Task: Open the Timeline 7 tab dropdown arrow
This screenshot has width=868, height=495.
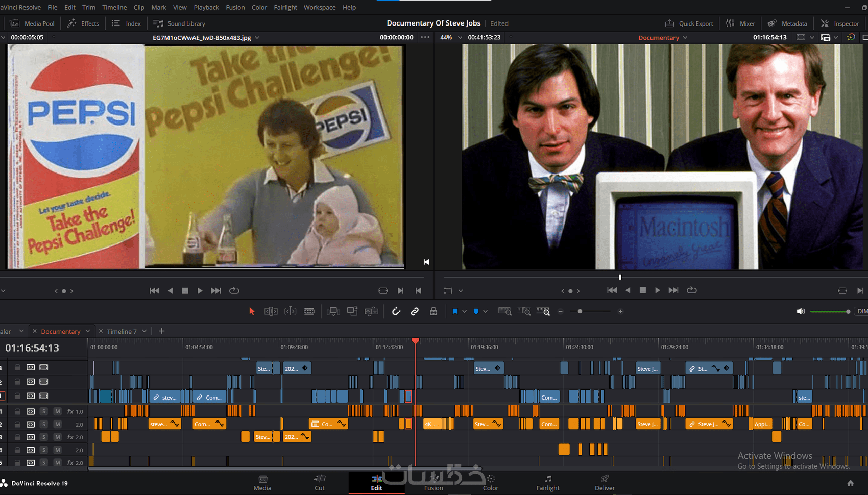Action: point(144,331)
